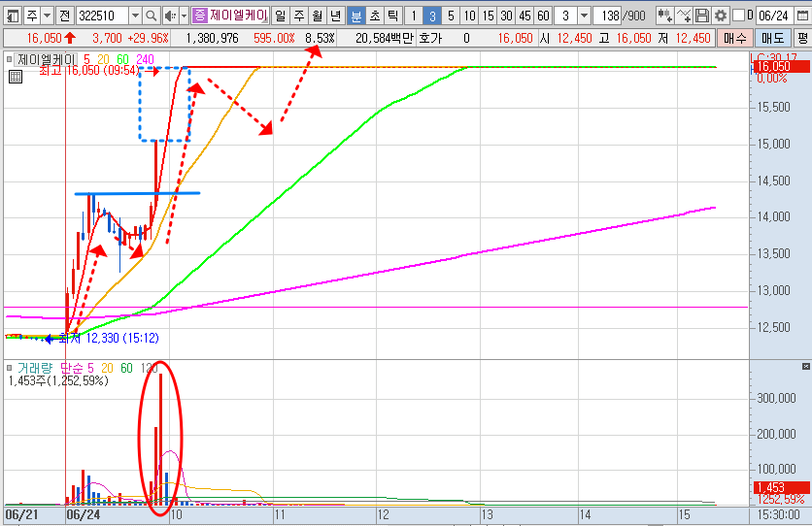Image resolution: width=812 pixels, height=526 pixels.
Task: Click the small square marker beside 제이엘케이 legend
Action: click(9, 59)
